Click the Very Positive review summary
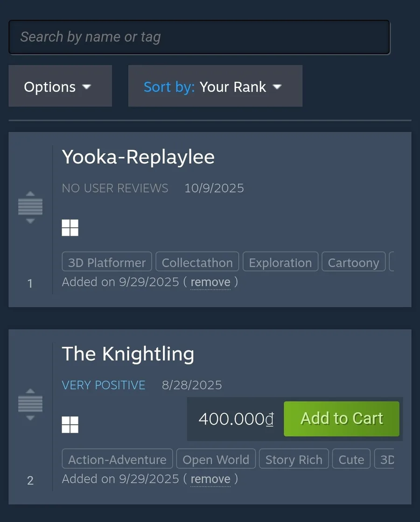The image size is (420, 522). (x=104, y=385)
